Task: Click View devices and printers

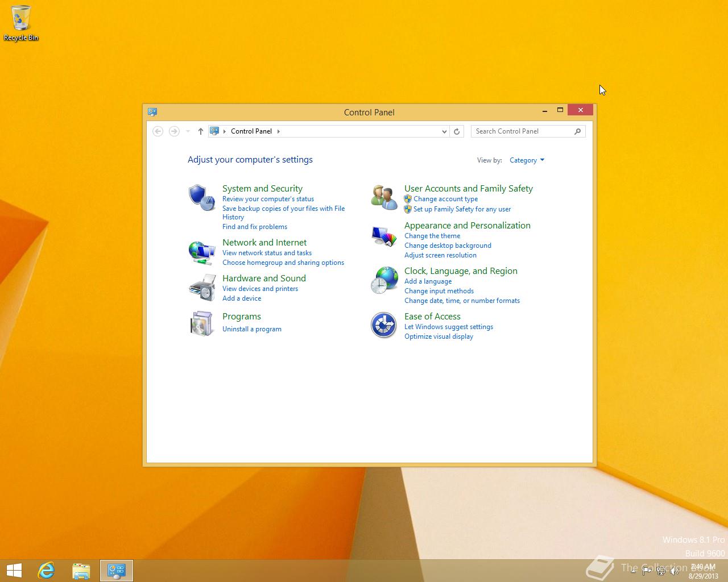Action: tap(260, 289)
